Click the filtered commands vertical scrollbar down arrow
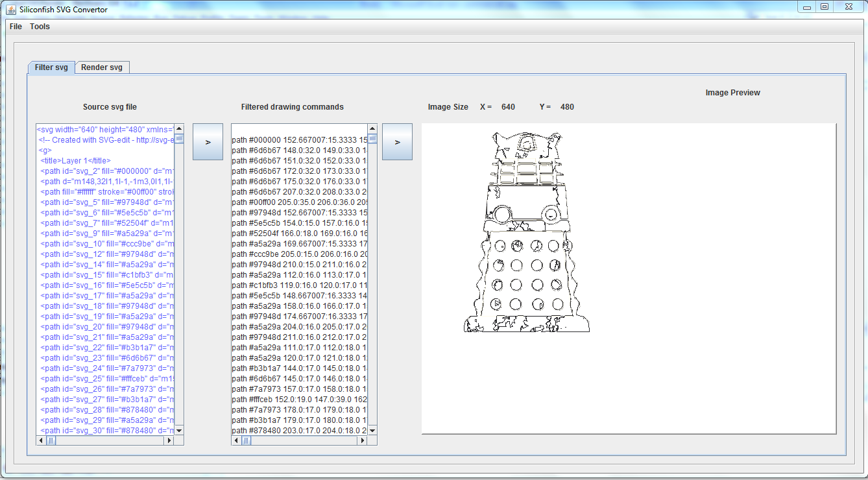The width and height of the screenshot is (868, 480). 372,431
